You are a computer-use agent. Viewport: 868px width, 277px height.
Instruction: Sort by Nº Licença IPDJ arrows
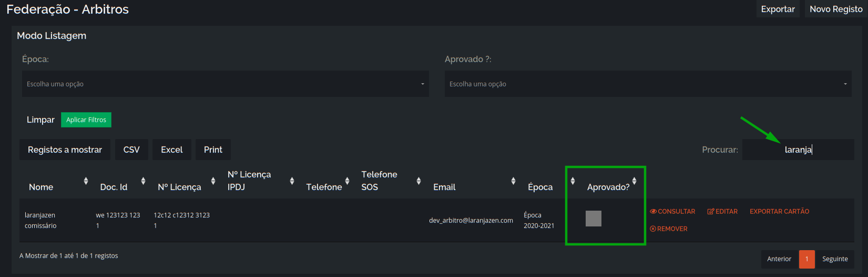coord(292,181)
